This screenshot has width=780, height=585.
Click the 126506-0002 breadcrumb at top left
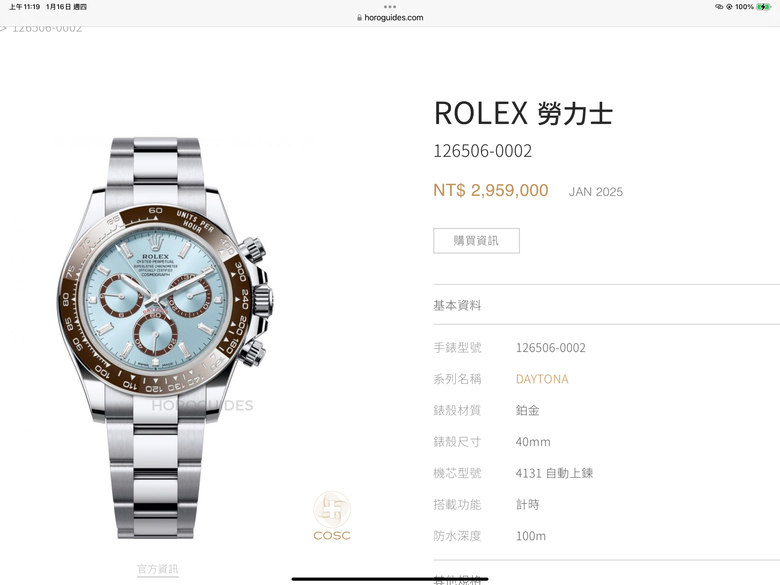pyautogui.click(x=47, y=29)
